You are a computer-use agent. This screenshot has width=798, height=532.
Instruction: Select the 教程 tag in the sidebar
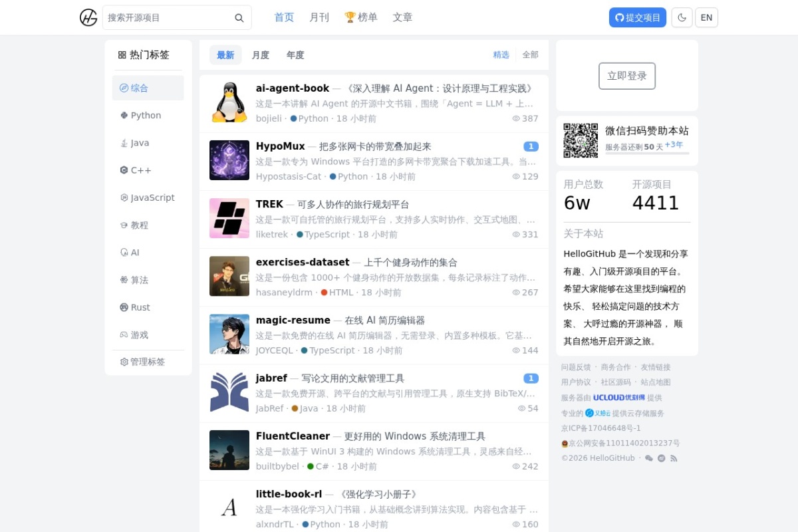pyautogui.click(x=148, y=225)
